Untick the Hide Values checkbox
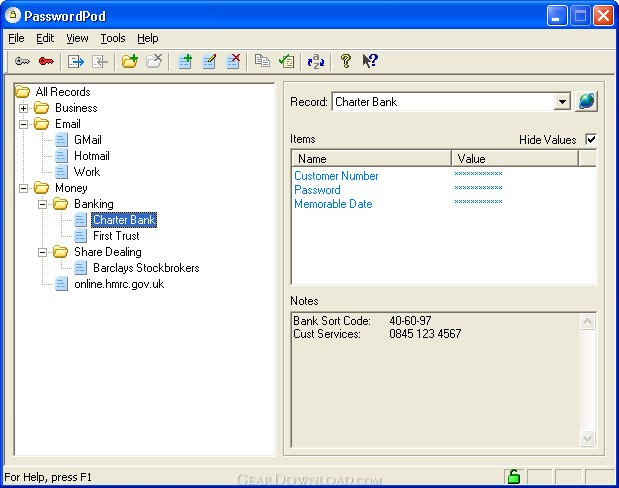 click(x=591, y=139)
